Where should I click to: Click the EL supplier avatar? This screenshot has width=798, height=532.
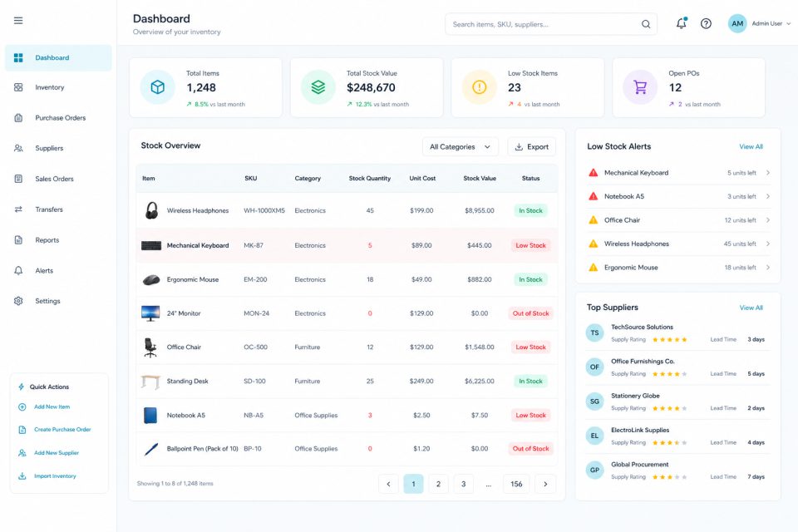click(594, 436)
